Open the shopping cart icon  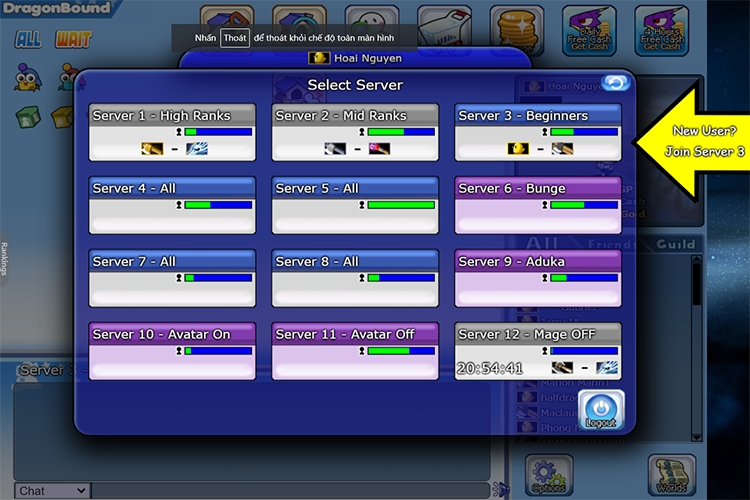coord(444,28)
